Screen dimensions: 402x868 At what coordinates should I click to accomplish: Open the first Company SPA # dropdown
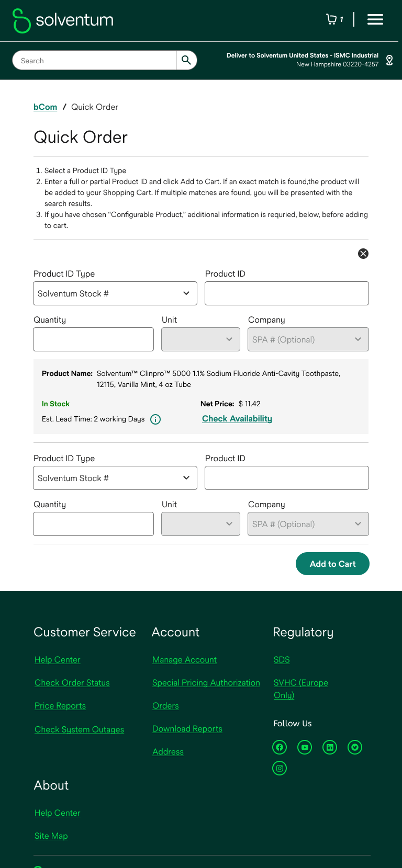click(x=308, y=339)
